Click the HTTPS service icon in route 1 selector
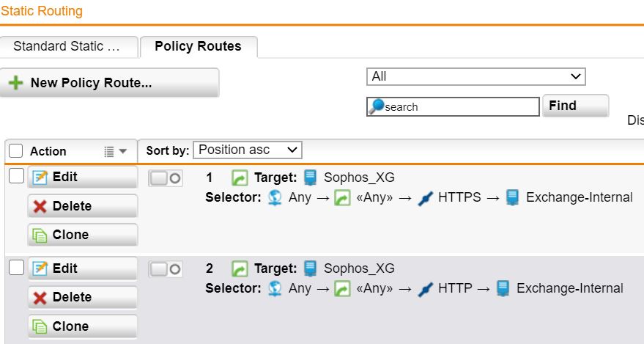644x344 pixels. [x=426, y=198]
